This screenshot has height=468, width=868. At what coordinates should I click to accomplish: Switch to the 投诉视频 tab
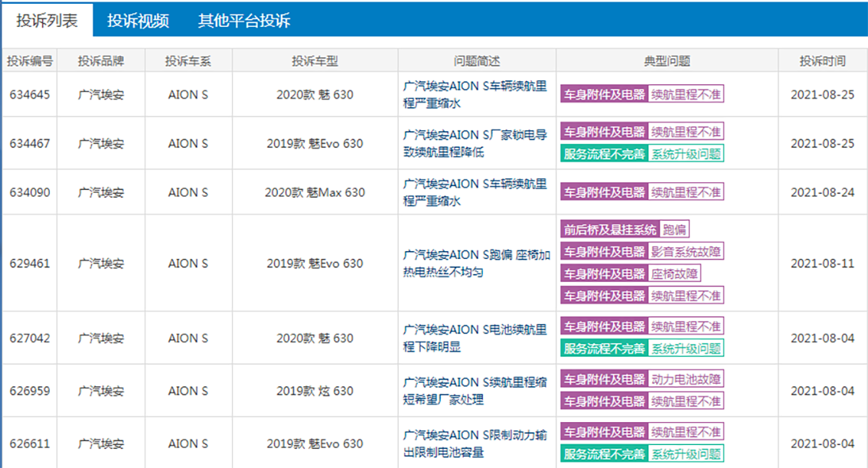138,21
